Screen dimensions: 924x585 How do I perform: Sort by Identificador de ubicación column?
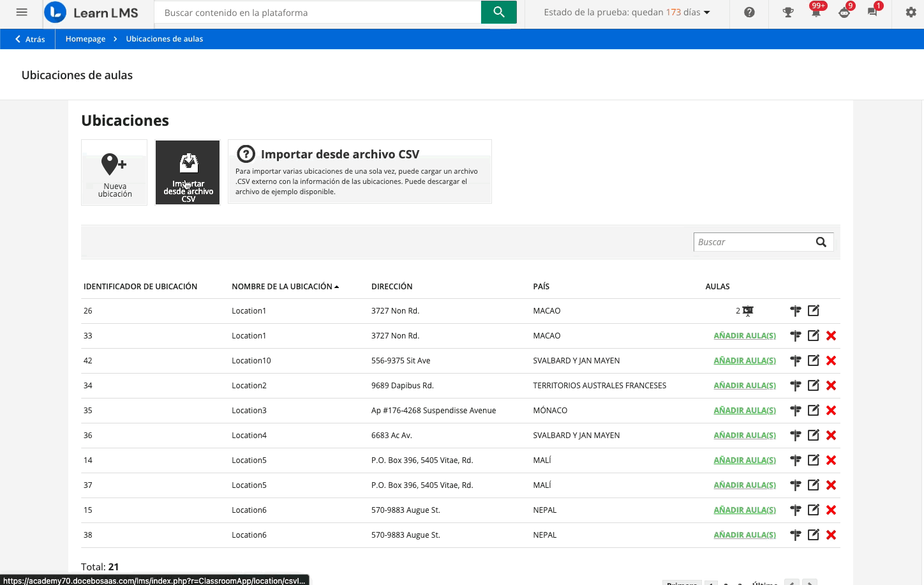pyautogui.click(x=140, y=287)
